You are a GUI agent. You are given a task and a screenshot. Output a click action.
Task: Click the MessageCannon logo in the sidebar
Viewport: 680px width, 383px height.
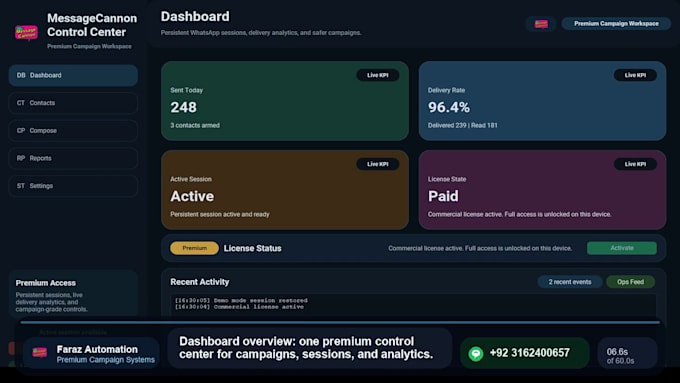[26, 32]
